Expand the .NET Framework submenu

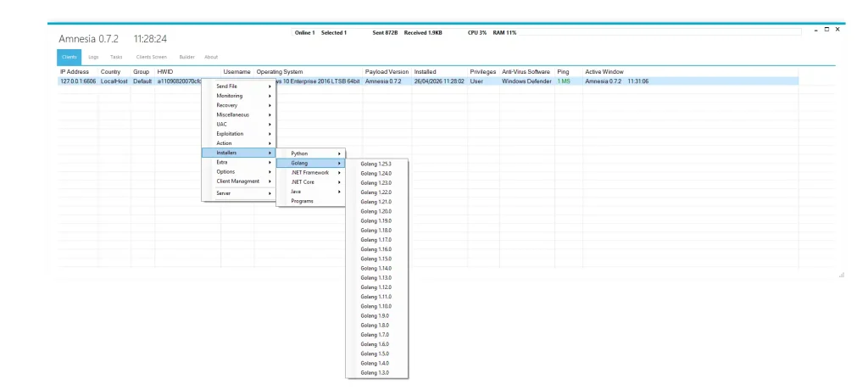(x=310, y=172)
